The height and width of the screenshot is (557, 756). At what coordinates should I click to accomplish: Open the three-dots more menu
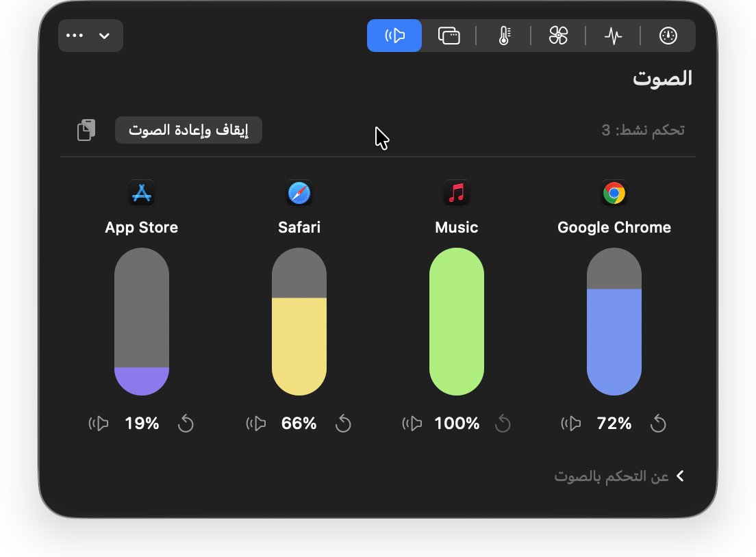75,36
